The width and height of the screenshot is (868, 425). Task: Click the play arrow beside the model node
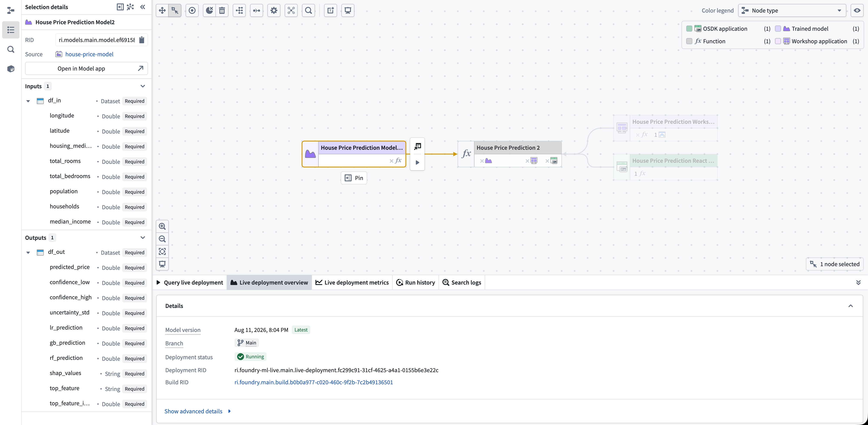(418, 163)
